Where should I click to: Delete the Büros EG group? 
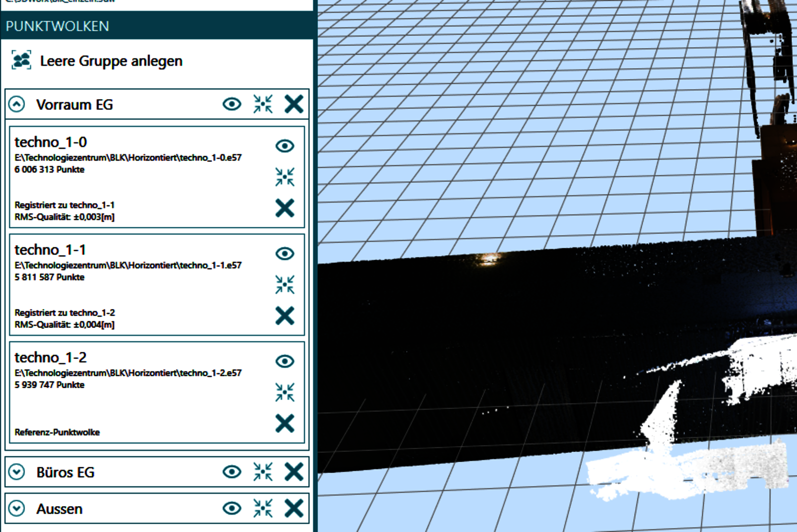[294, 472]
